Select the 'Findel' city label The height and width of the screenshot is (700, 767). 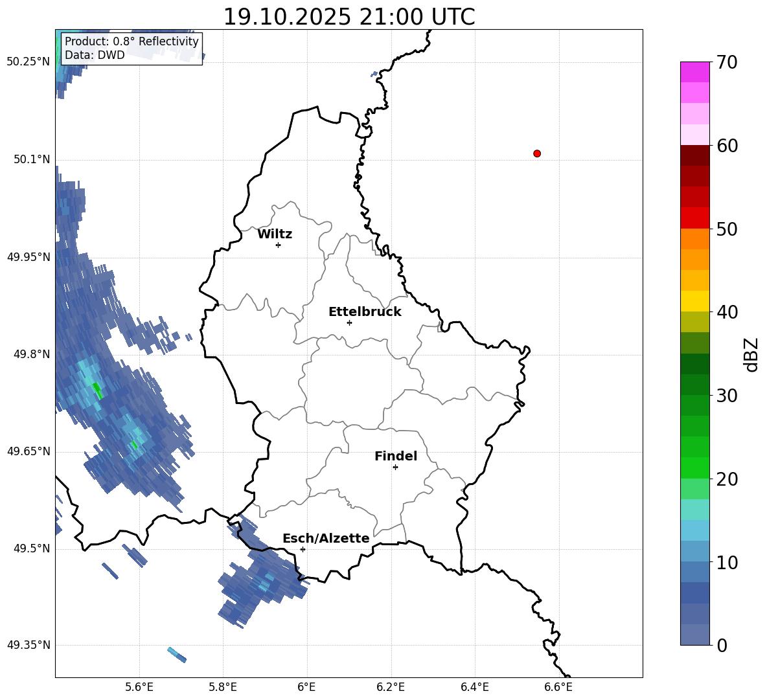pyautogui.click(x=396, y=456)
